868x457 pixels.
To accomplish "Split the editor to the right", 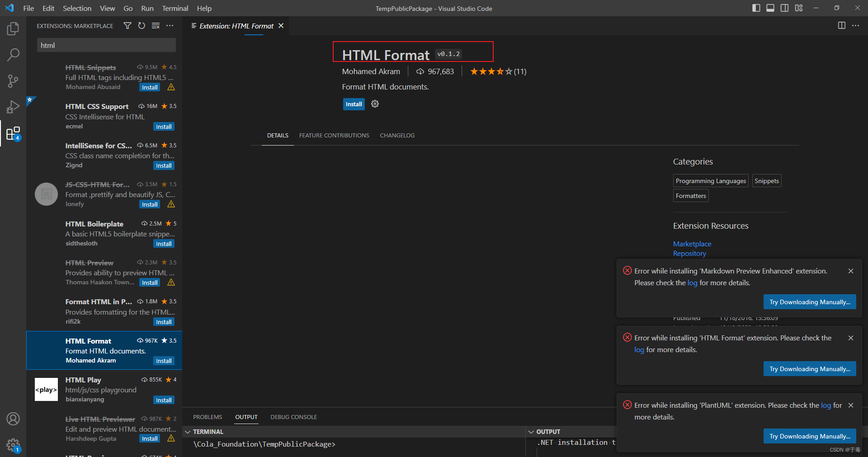I will coord(841,26).
